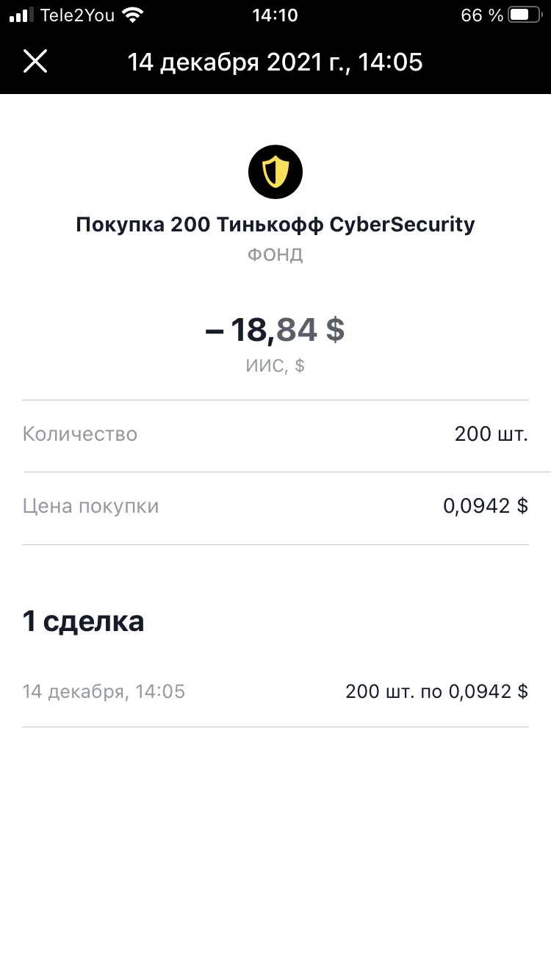Tap the ФОНД label under title
Screen dimensions: 551x980
coord(275,255)
